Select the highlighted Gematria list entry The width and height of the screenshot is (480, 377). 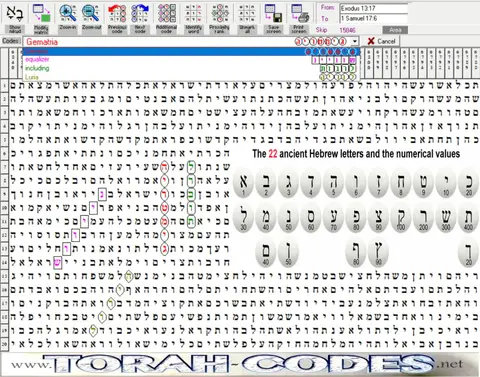pyautogui.click(x=191, y=52)
